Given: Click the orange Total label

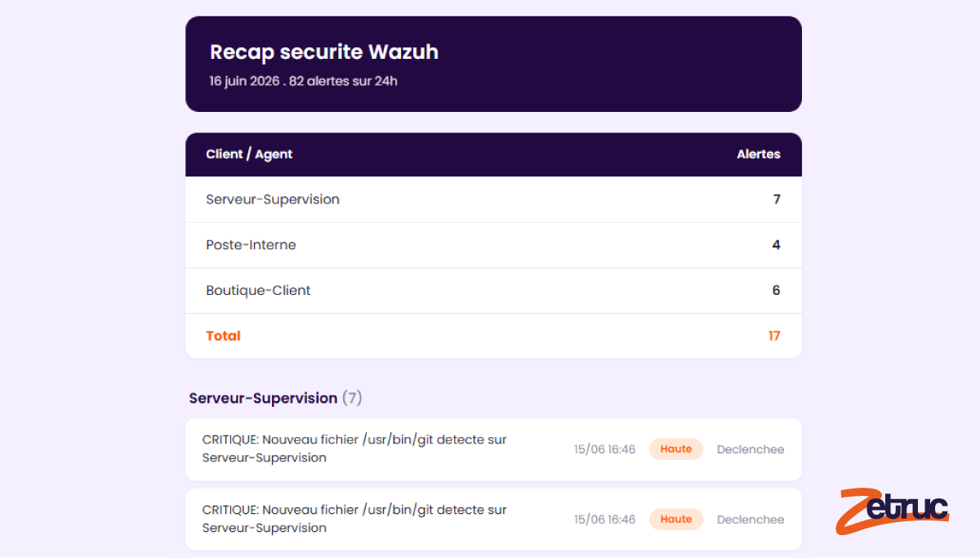Looking at the screenshot, I should point(223,336).
